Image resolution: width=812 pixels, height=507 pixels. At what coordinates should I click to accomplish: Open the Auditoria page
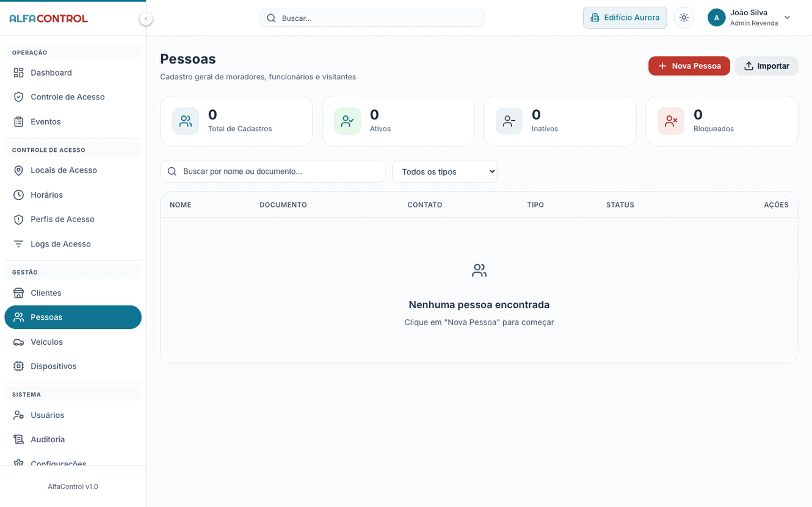[x=73, y=439]
